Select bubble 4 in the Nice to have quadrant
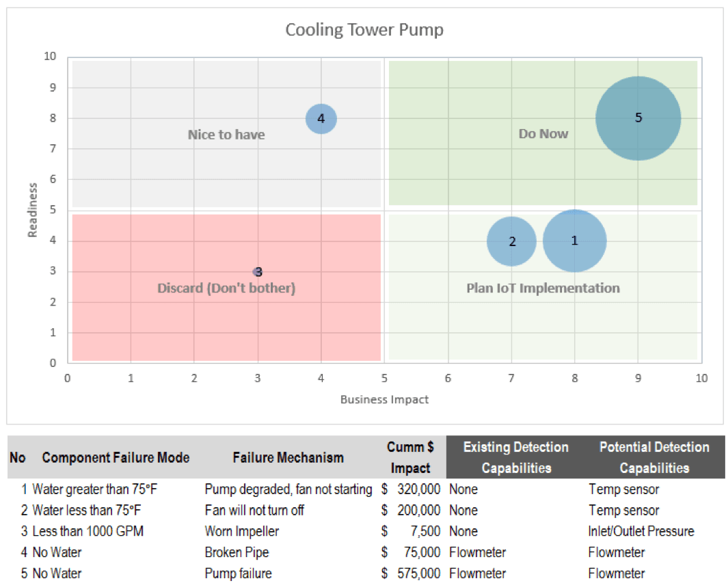728x583 pixels. point(320,118)
